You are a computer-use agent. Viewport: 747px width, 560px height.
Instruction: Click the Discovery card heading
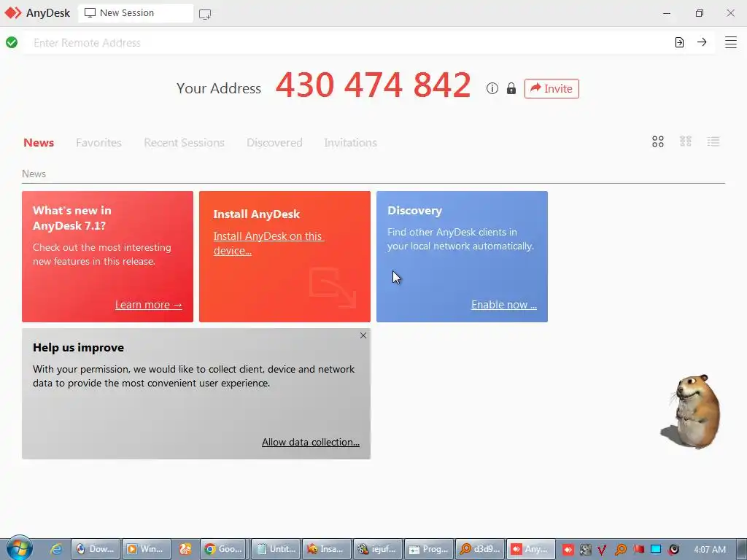414,211
